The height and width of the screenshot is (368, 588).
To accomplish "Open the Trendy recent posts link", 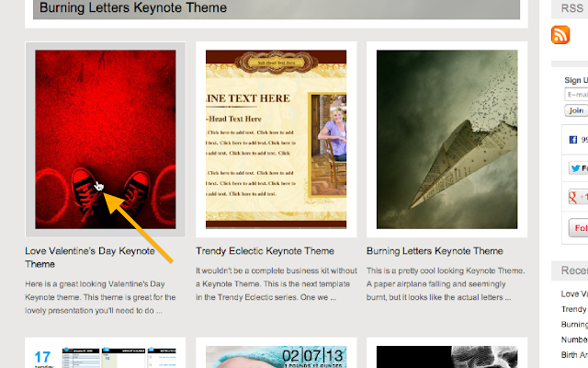I will 573,309.
